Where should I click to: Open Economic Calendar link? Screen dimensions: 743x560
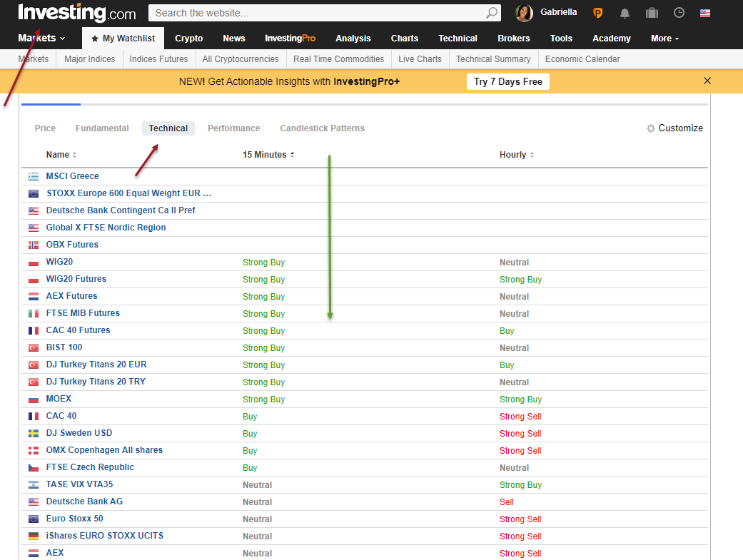(x=582, y=59)
